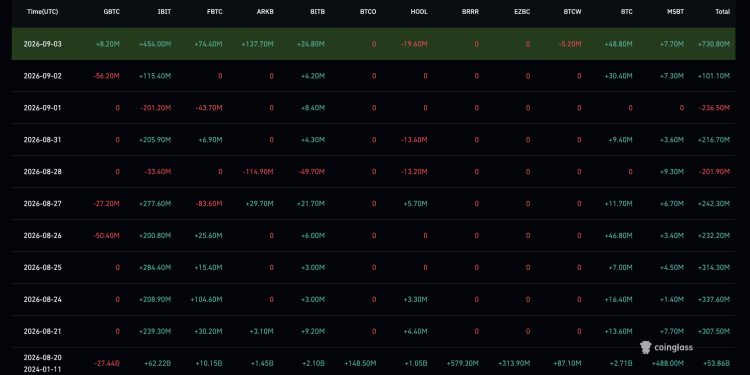This screenshot has height=375, width=750.
Task: Click the -56.20M GBTC value
Action: coord(106,76)
